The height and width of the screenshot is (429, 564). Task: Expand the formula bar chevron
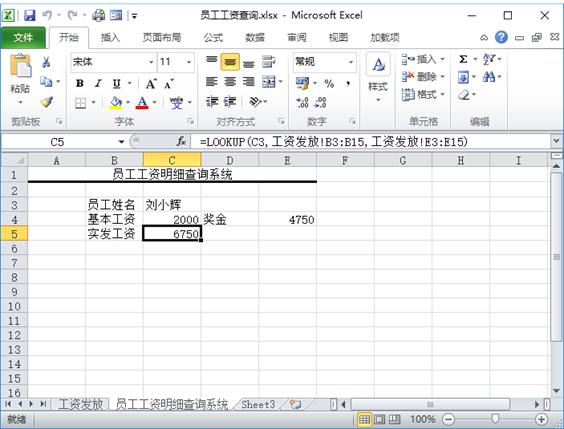pos(556,141)
